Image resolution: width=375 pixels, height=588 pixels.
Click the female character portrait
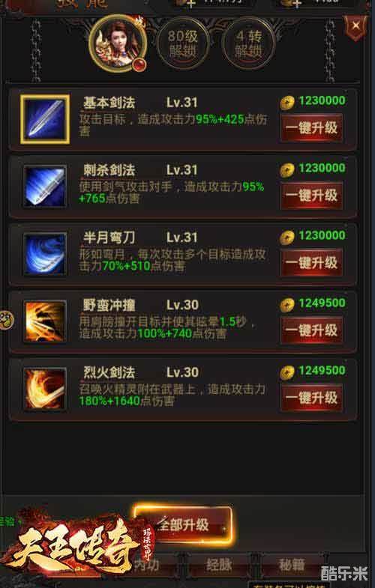click(x=118, y=44)
